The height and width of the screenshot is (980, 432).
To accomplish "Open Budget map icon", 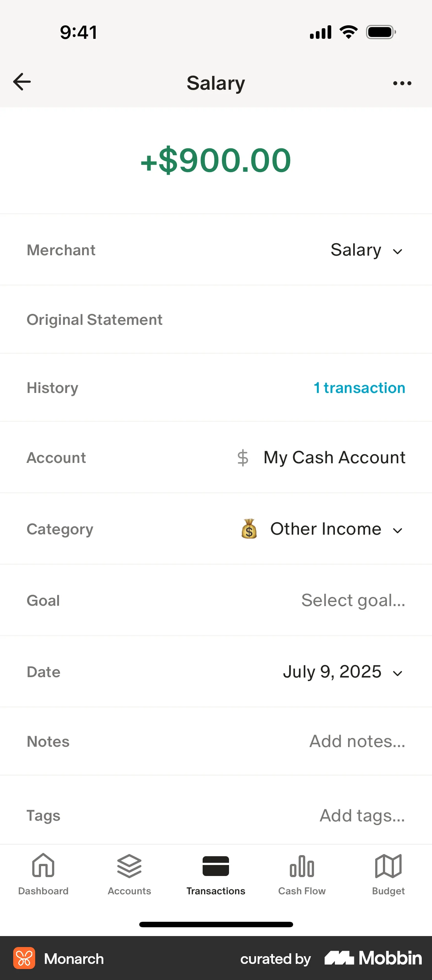I will click(x=388, y=866).
